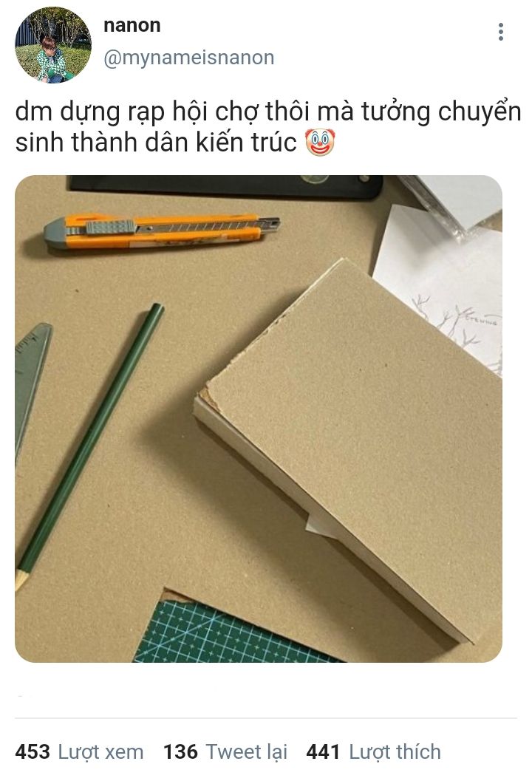Show the "441 Lượt thích" likes list
This screenshot has width=532, height=781.
374,751
